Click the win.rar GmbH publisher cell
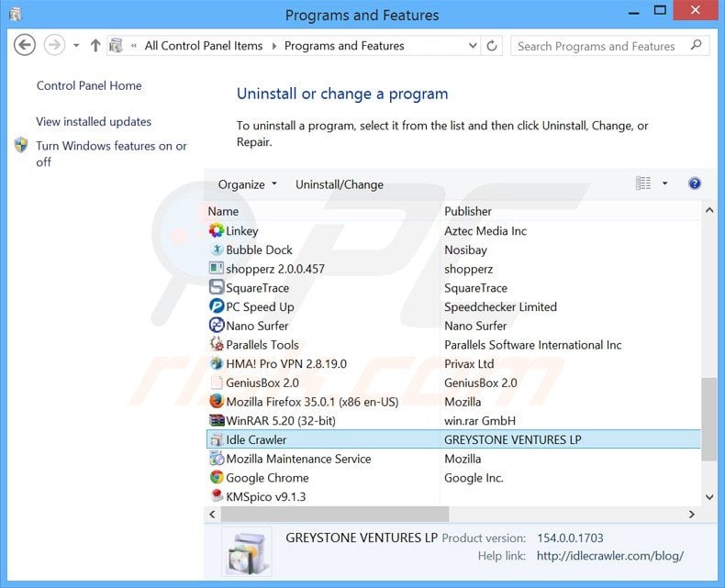The width and height of the screenshot is (725, 588). point(479,421)
